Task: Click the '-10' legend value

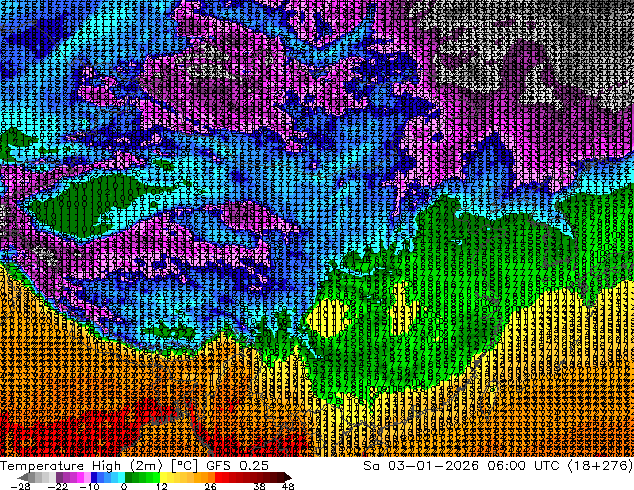Action: [x=89, y=486]
